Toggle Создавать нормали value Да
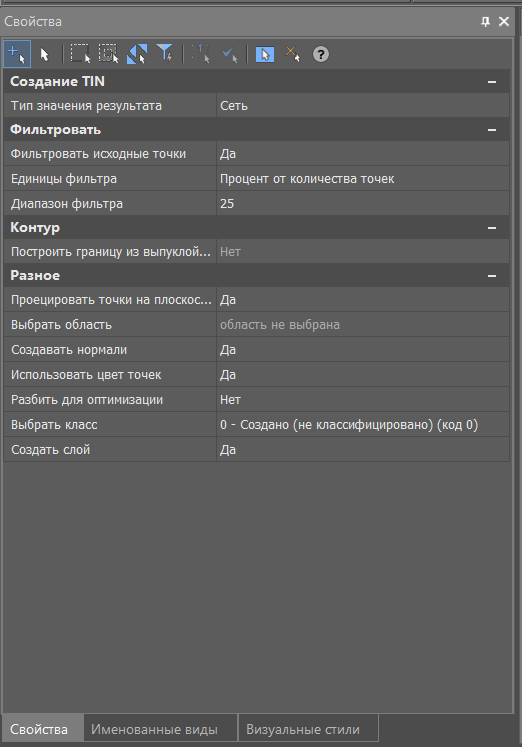 coord(362,350)
